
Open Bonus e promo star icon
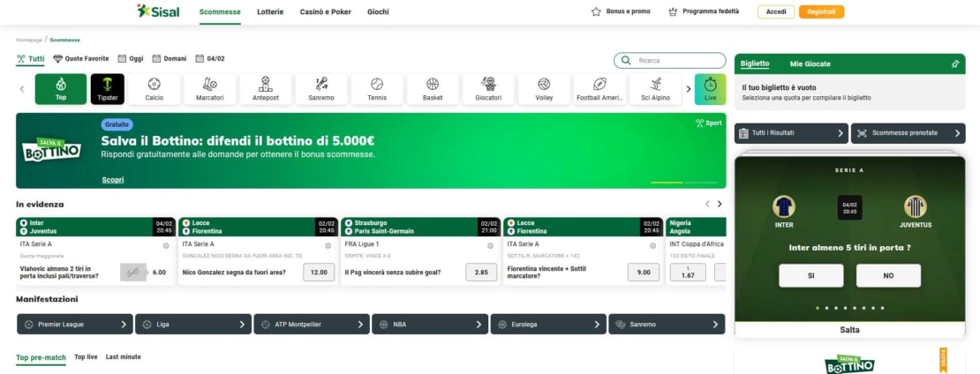click(597, 12)
